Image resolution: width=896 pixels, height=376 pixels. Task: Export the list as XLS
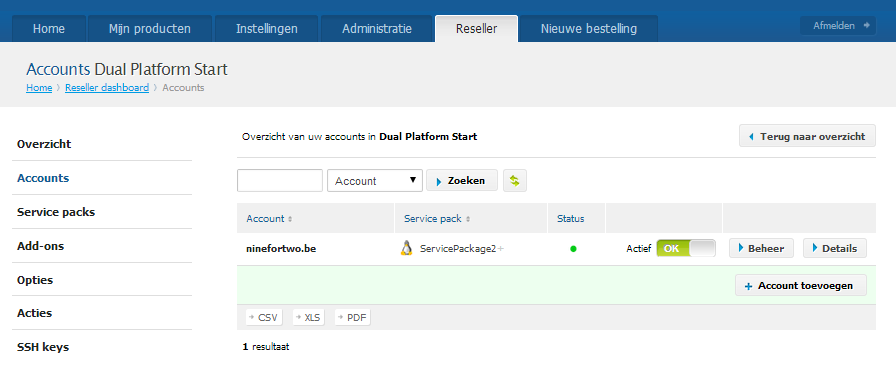[x=309, y=318]
